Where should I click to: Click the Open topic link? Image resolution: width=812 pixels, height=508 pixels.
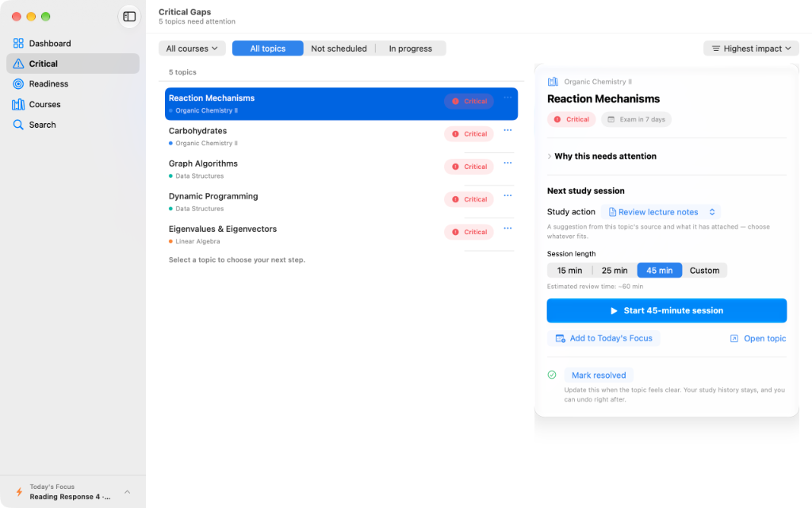click(x=758, y=338)
